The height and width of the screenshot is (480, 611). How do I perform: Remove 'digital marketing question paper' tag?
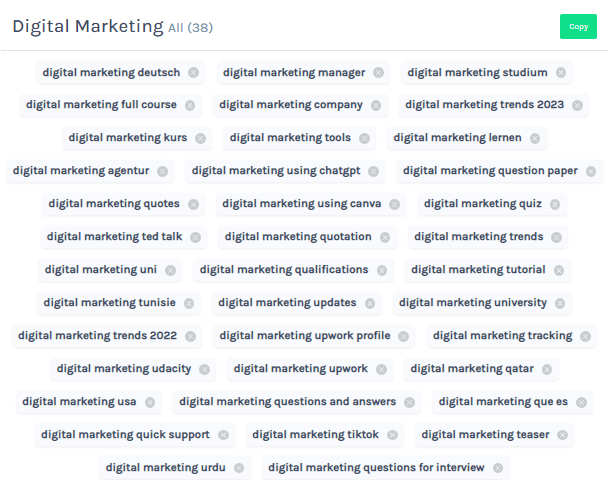point(591,171)
